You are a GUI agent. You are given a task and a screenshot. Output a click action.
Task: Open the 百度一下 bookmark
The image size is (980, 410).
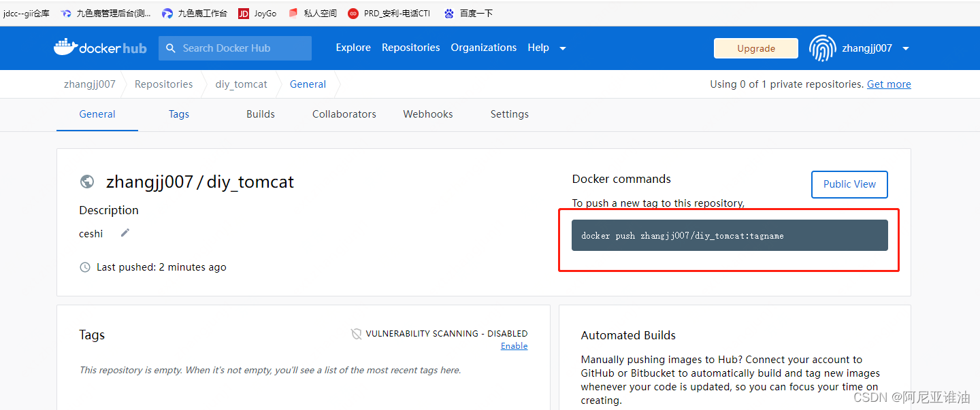[x=468, y=13]
